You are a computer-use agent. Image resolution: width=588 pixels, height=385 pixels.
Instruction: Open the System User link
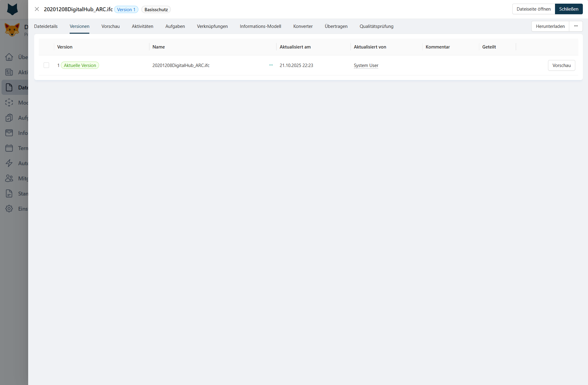pos(366,65)
